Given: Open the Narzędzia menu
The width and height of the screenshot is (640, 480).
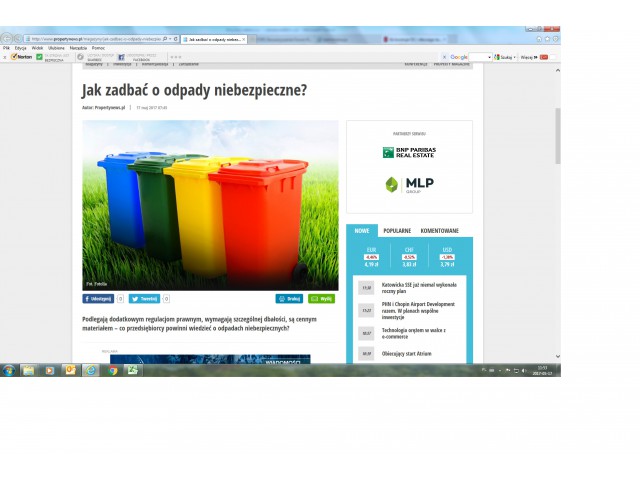Looking at the screenshot, I should click(77, 47).
